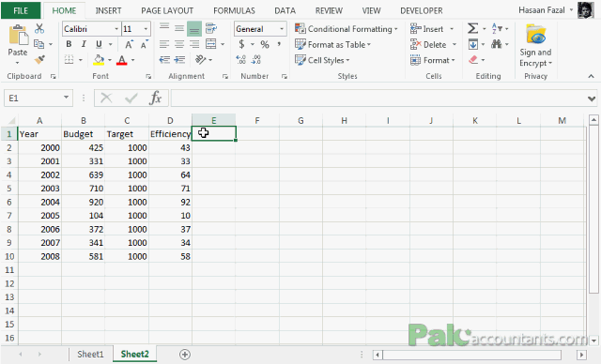The height and width of the screenshot is (364, 601).
Task: Switch to the FORMULAS ribbon tab
Action: coord(234,10)
